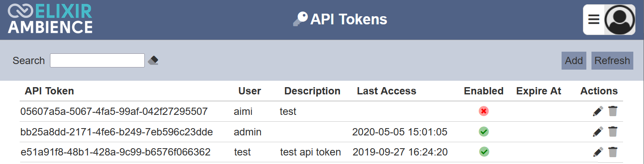Focus the Search input field
Screen dimensions: 644x164
pos(97,61)
